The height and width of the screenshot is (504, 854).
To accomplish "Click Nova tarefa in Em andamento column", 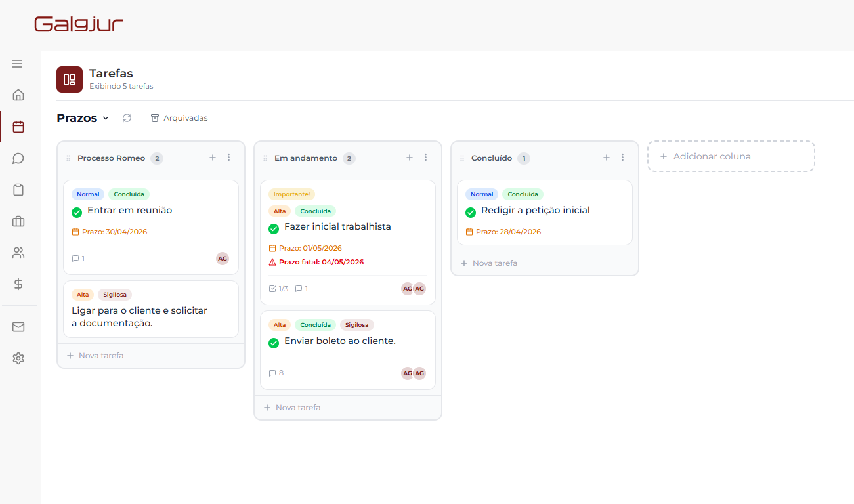I will point(292,408).
